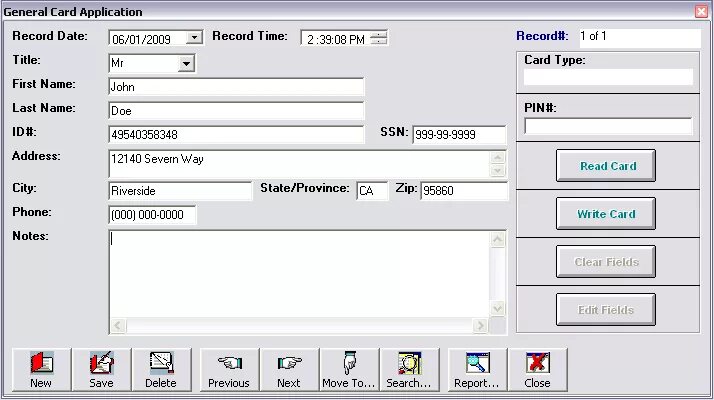
Task: Delete the current record
Action: tap(161, 369)
